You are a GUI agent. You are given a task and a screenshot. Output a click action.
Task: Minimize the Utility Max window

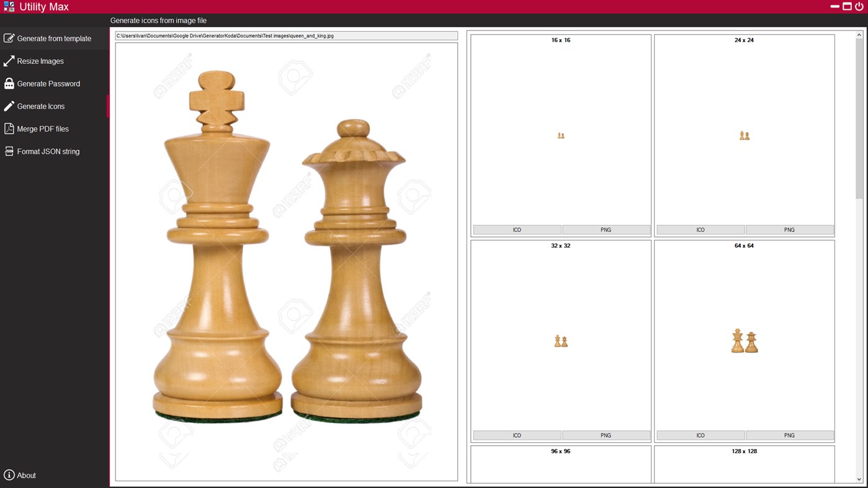pyautogui.click(x=834, y=6)
